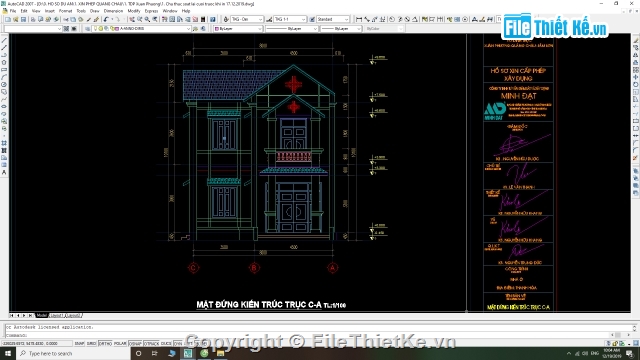
Task: Click the Angular dimension icon
Action: [415, 19]
